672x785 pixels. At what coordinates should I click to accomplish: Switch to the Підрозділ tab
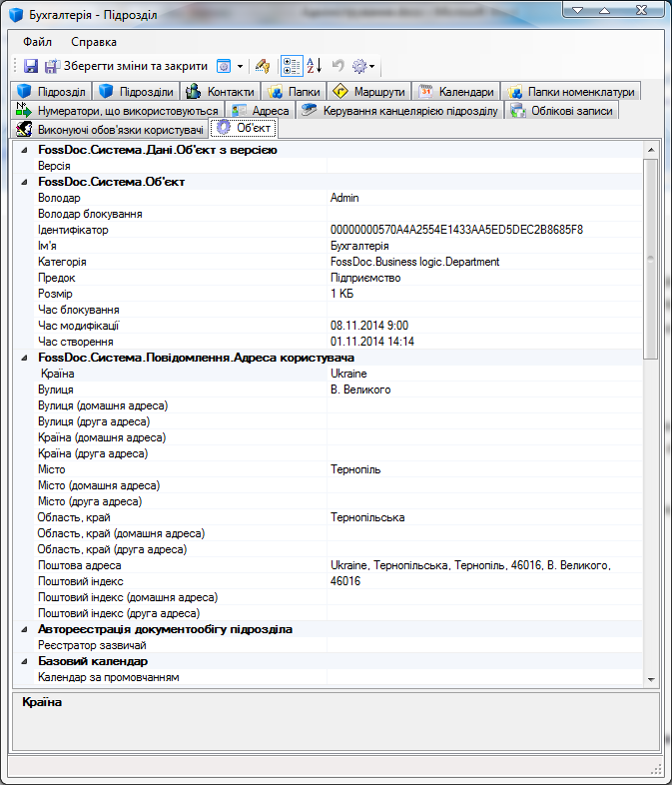(x=52, y=92)
